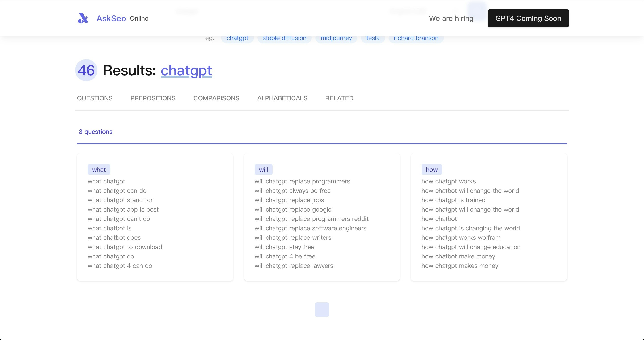
Task: Click 'what chatgpt app is best'
Action: pos(123,209)
